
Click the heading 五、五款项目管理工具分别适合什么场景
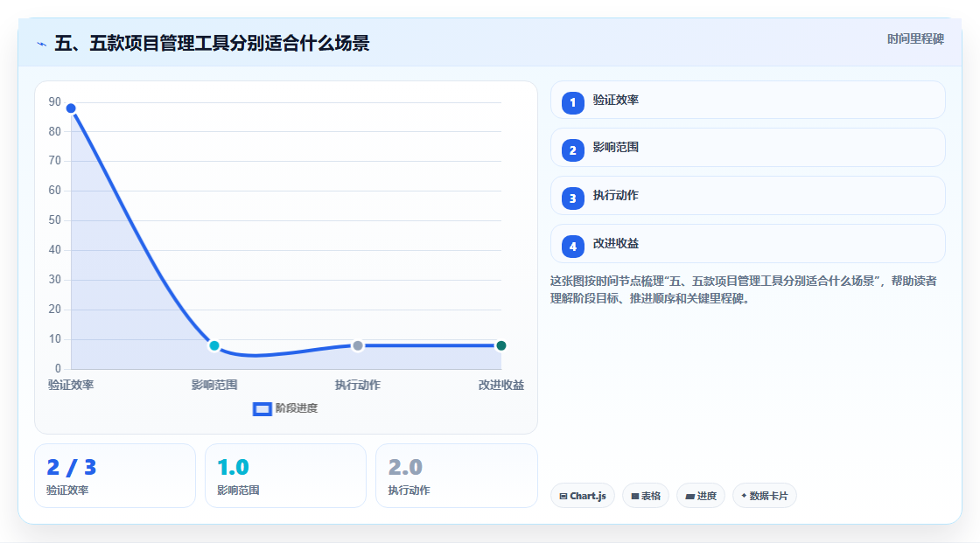[x=212, y=43]
